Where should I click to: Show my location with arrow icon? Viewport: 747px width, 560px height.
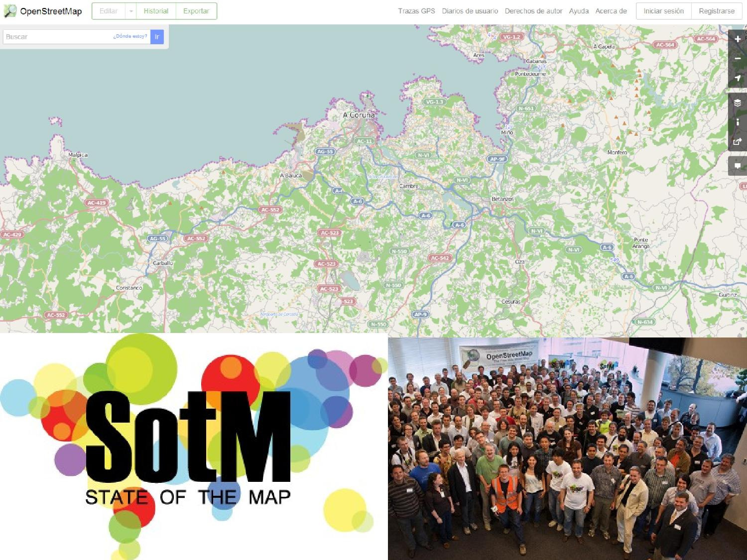click(x=738, y=78)
